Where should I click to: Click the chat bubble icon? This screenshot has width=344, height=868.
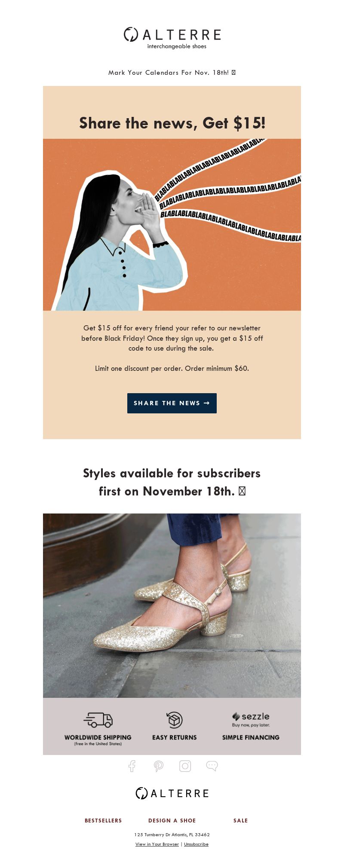pyautogui.click(x=212, y=766)
